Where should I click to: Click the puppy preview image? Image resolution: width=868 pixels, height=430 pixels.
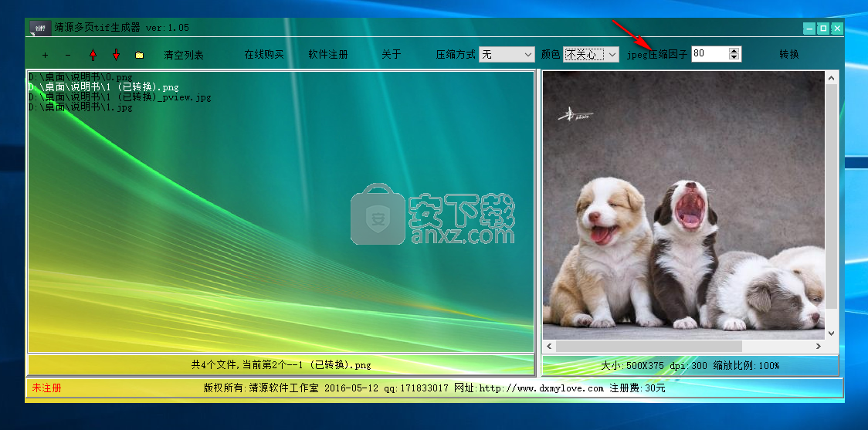point(683,205)
